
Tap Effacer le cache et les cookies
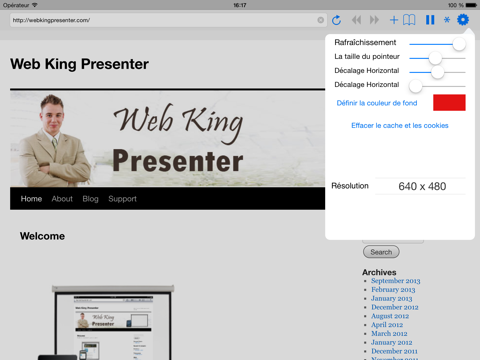(x=400, y=126)
